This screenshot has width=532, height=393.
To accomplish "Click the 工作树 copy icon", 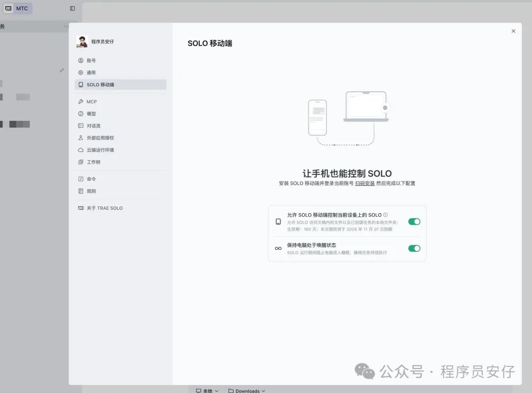I will coord(81,162).
